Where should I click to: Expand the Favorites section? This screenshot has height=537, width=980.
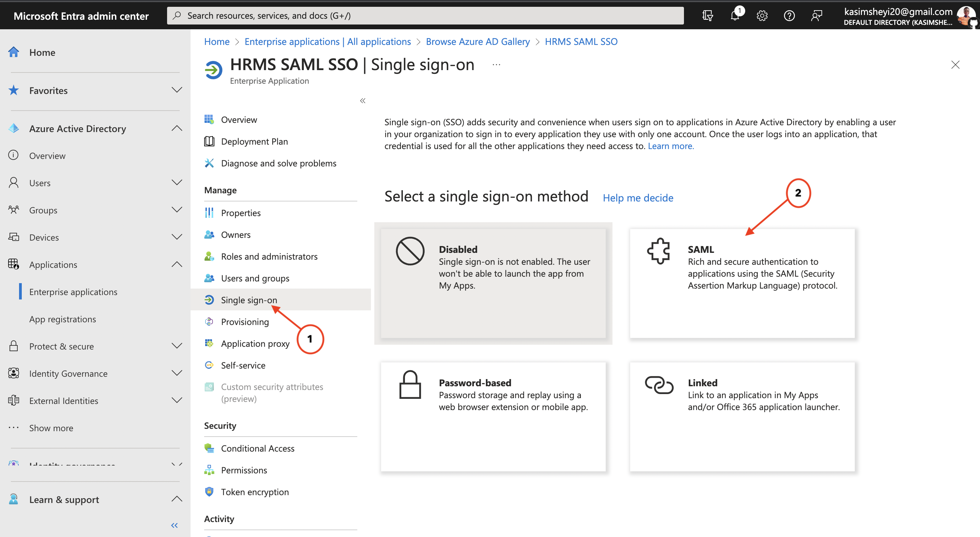(x=177, y=90)
